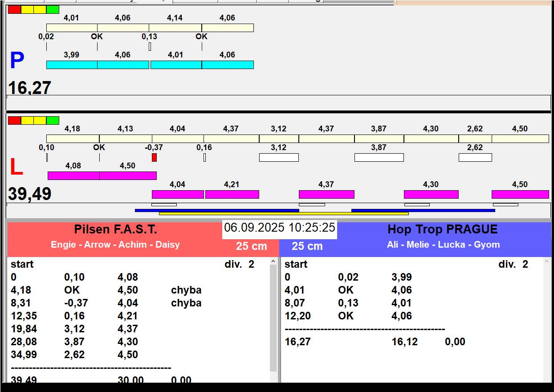Select the magenta 4,08 run bar in lane L

point(73,176)
